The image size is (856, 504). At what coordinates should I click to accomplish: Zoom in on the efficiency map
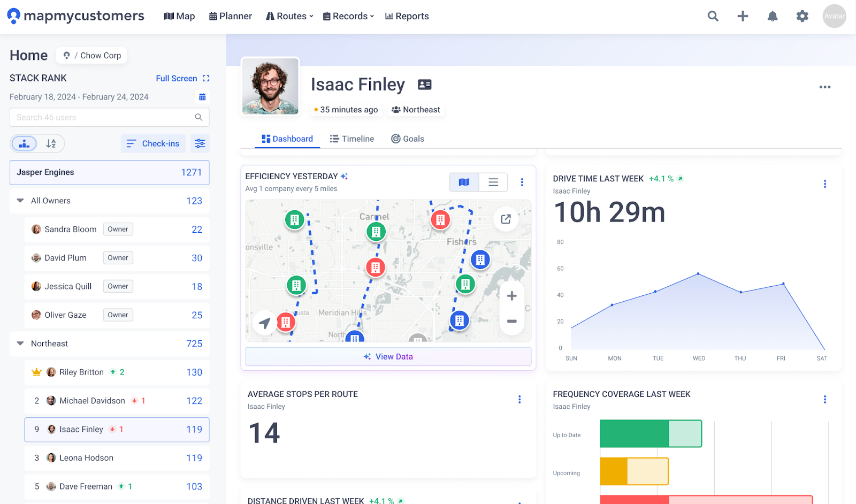coord(512,296)
